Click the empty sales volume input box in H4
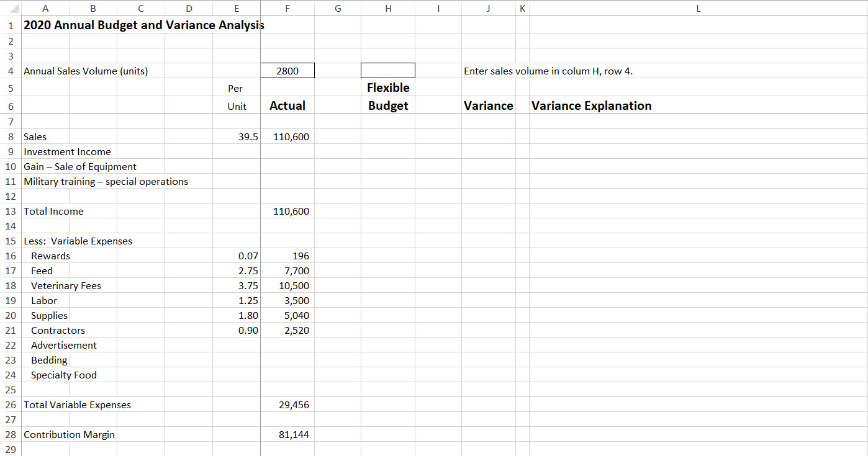 pos(388,70)
